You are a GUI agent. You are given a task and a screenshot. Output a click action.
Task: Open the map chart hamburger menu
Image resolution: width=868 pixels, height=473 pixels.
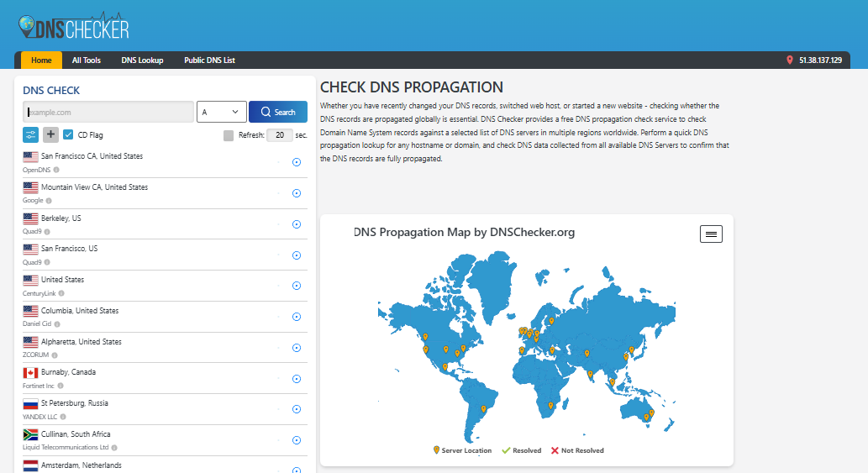[711, 234]
